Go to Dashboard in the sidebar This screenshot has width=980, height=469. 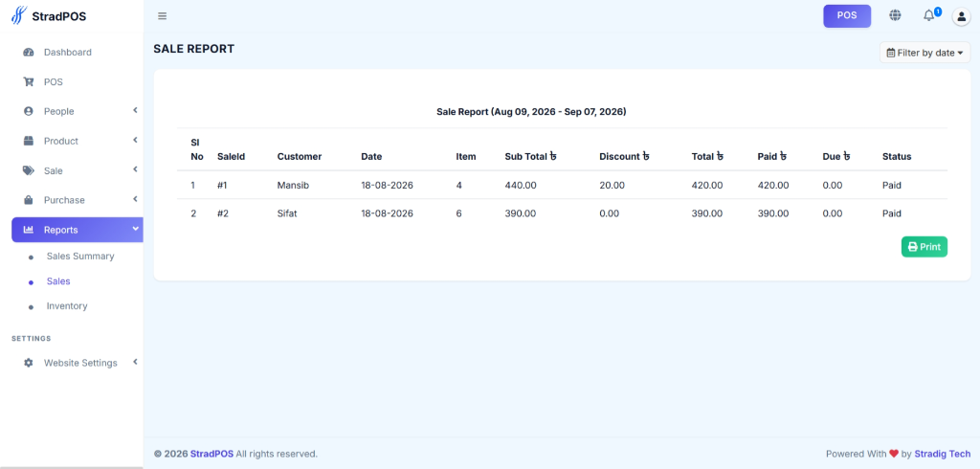[68, 53]
